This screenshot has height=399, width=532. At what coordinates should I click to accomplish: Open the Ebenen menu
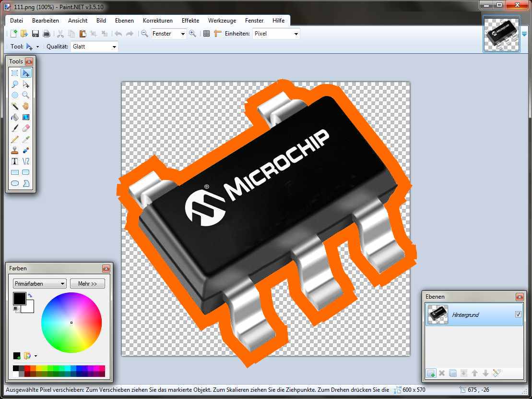click(x=124, y=20)
